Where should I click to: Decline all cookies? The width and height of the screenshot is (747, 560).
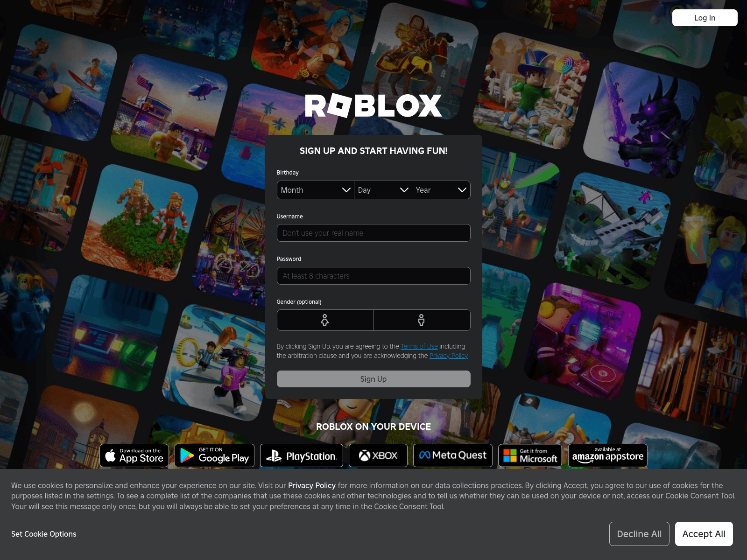click(x=639, y=534)
